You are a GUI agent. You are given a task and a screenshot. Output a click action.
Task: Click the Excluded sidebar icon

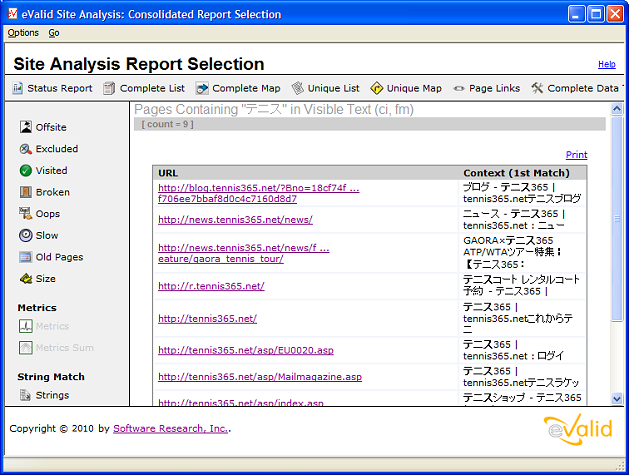tap(26, 149)
